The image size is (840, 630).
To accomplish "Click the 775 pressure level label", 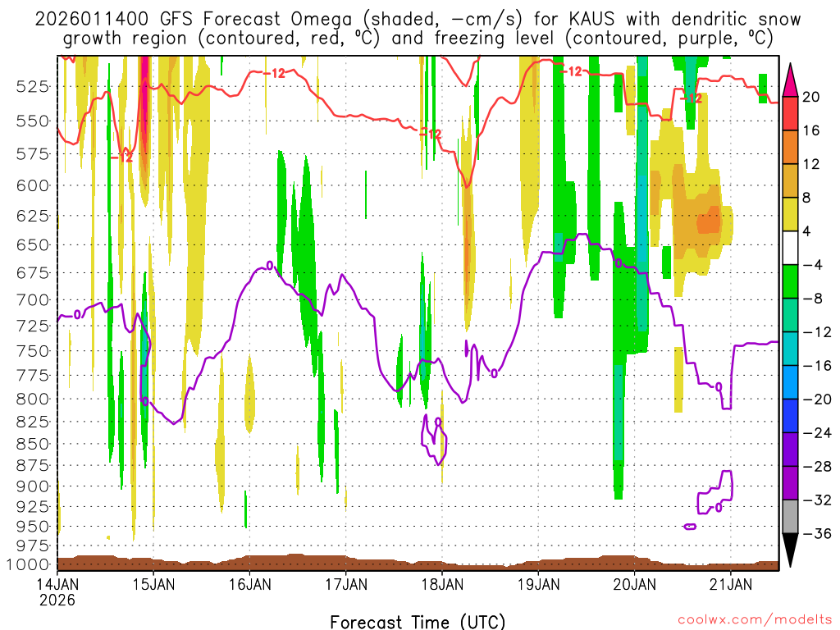I will click(33, 375).
